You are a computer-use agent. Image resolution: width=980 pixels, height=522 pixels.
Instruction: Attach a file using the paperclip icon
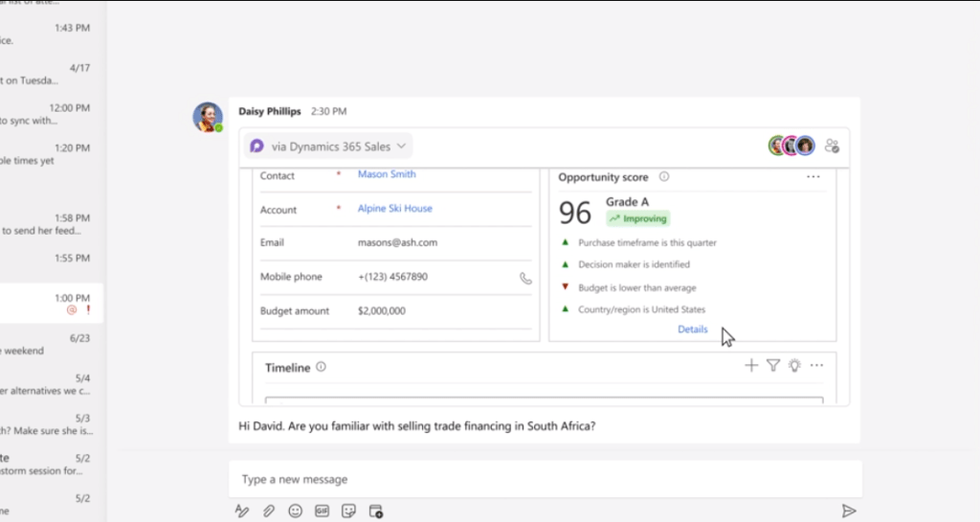click(x=269, y=511)
